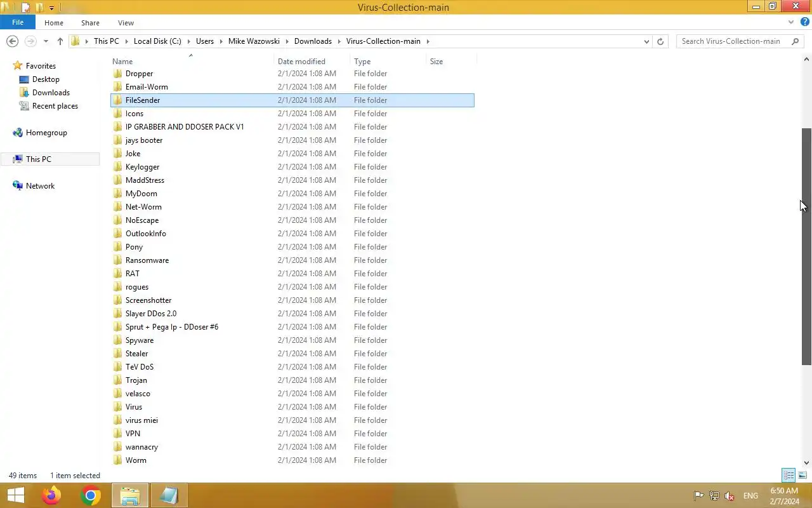Select the Spyware folder icon
Image resolution: width=812 pixels, height=508 pixels.
pyautogui.click(x=117, y=340)
